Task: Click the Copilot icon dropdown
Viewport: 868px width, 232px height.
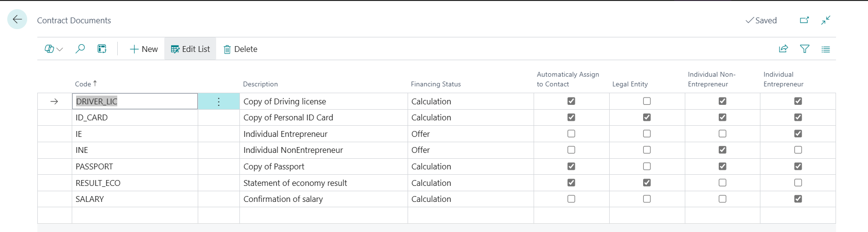Action: point(53,49)
